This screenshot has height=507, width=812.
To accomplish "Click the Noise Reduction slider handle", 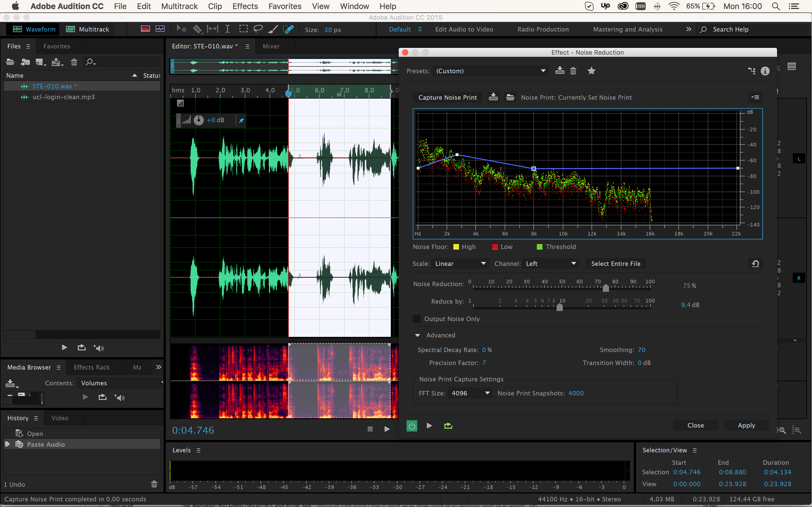I will pyautogui.click(x=606, y=288).
